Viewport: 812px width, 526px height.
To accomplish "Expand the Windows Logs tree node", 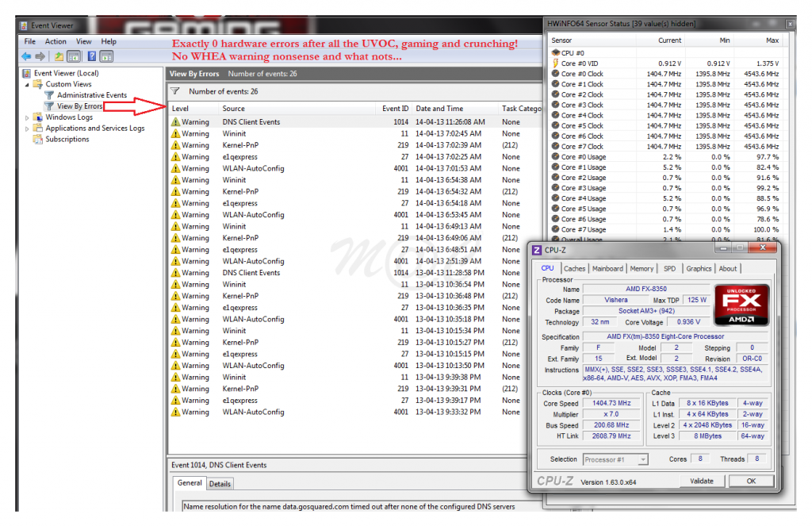I will point(28,117).
